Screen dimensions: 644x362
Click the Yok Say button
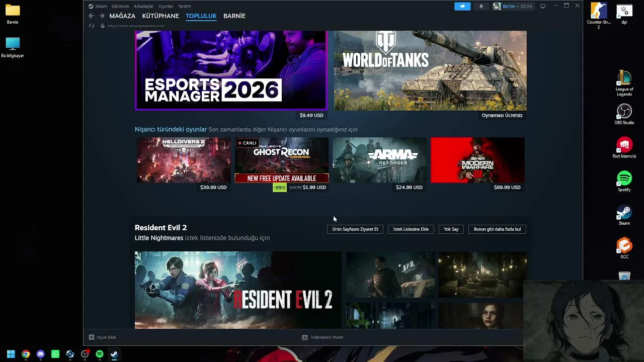pos(451,229)
